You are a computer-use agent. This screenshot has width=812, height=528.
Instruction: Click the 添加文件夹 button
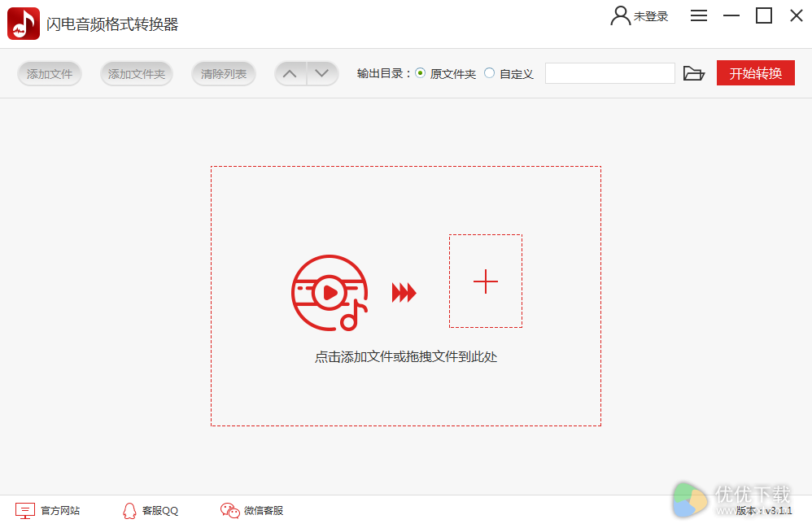(136, 74)
